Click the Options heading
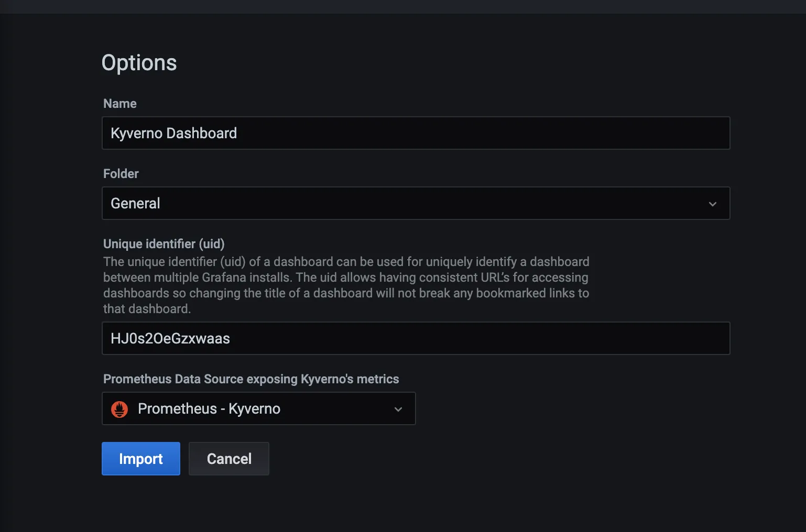This screenshot has height=532, width=806. click(x=139, y=62)
